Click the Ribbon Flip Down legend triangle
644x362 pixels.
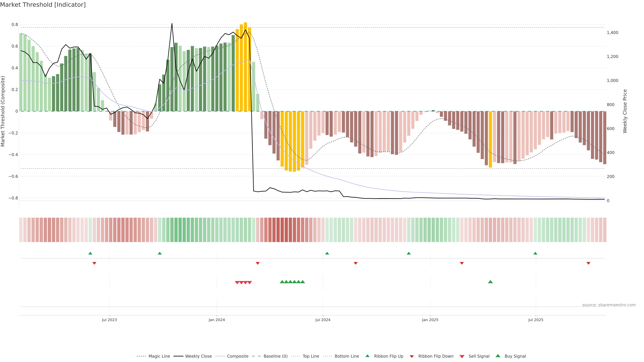point(412,356)
